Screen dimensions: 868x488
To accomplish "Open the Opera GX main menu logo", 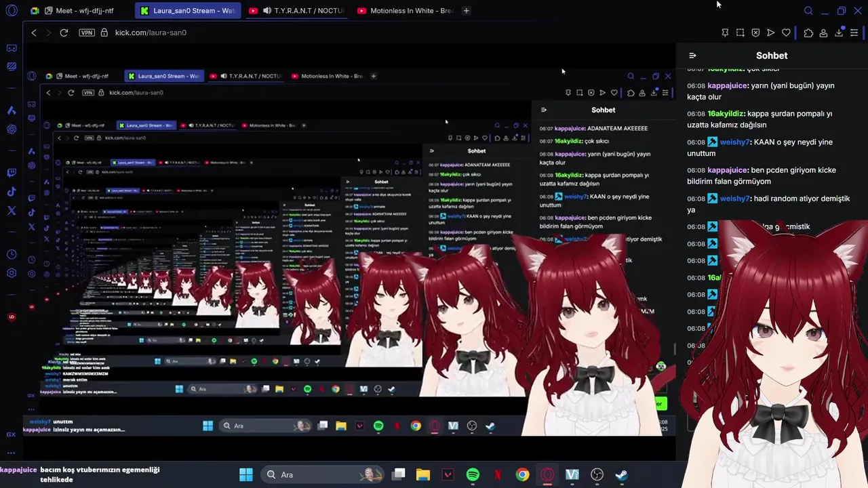I will pyautogui.click(x=12, y=11).
